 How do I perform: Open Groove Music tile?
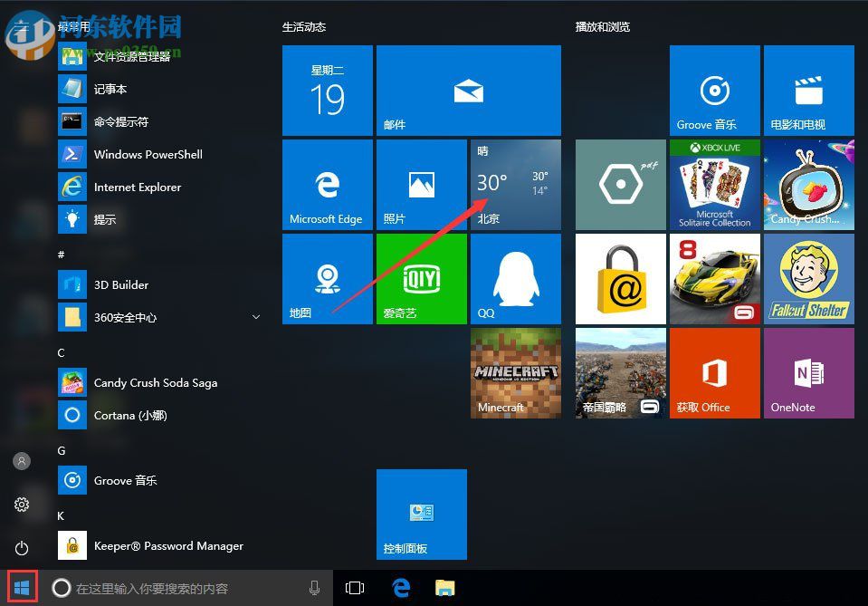[x=714, y=91]
